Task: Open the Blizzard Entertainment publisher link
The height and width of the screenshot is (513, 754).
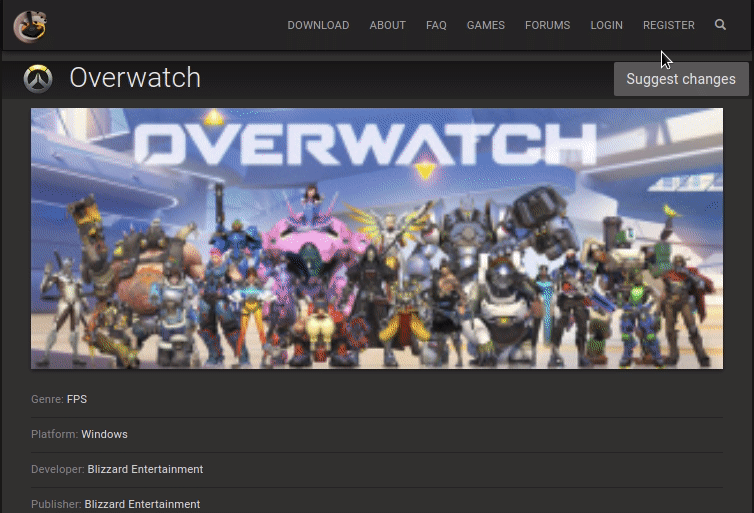Action: 142,504
